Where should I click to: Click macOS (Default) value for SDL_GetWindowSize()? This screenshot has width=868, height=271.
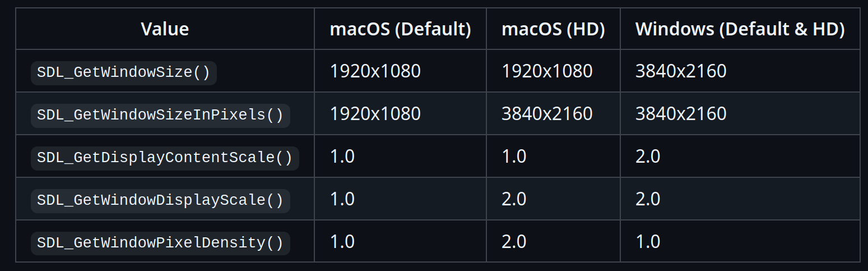(x=375, y=71)
